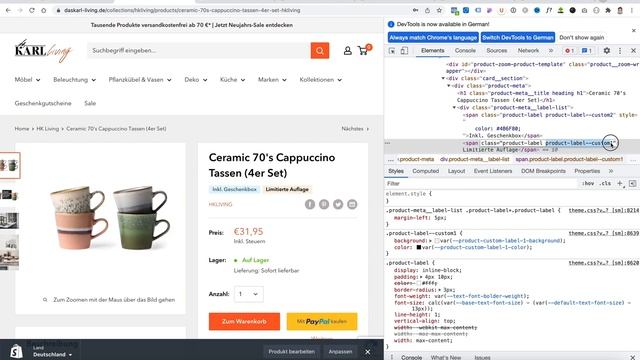This screenshot has height=360, width=640.
Task: Open the Geschenkgutscheine link
Action: pyautogui.click(x=43, y=103)
